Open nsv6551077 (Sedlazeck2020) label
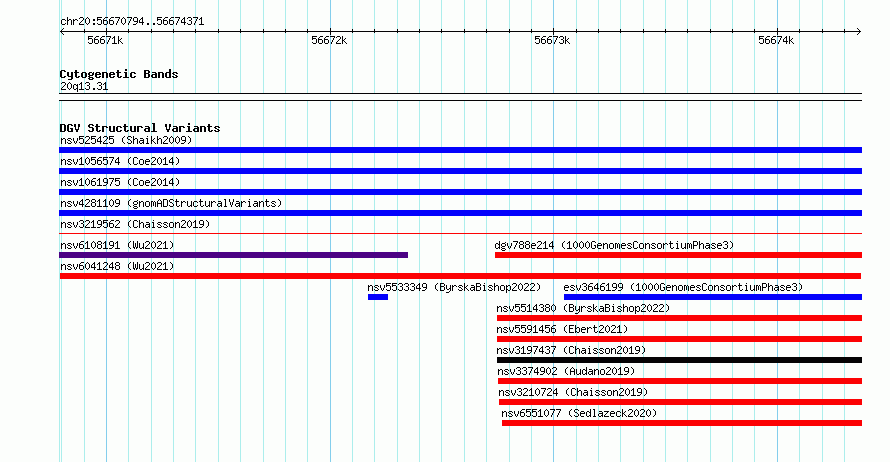 tap(579, 413)
